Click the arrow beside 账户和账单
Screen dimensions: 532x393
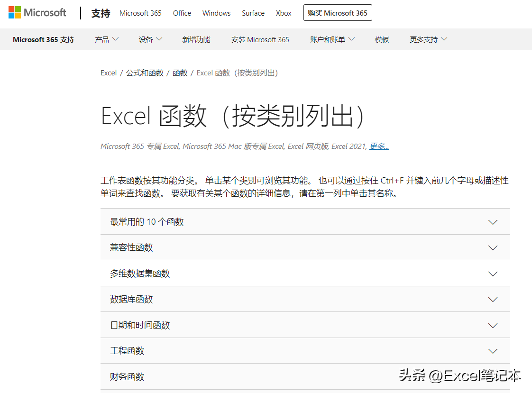pyautogui.click(x=351, y=39)
